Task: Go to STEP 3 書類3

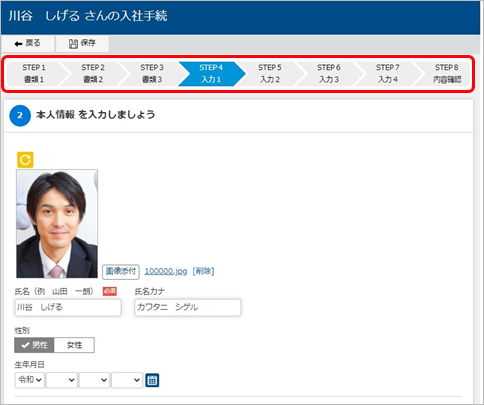Action: click(152, 74)
